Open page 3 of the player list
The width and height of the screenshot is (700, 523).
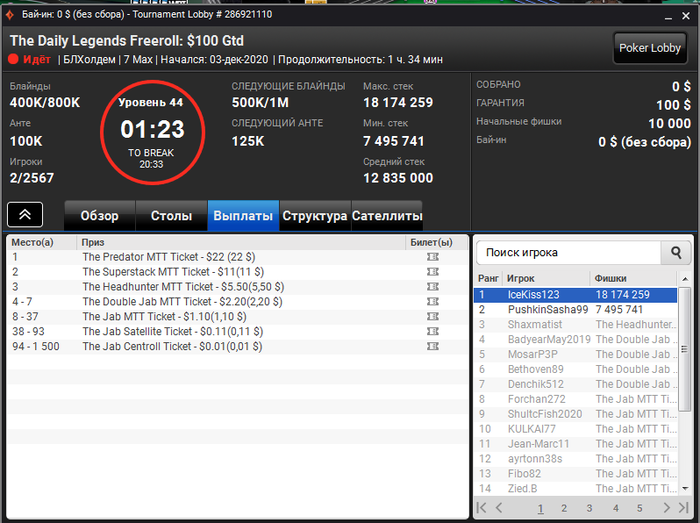pyautogui.click(x=589, y=508)
